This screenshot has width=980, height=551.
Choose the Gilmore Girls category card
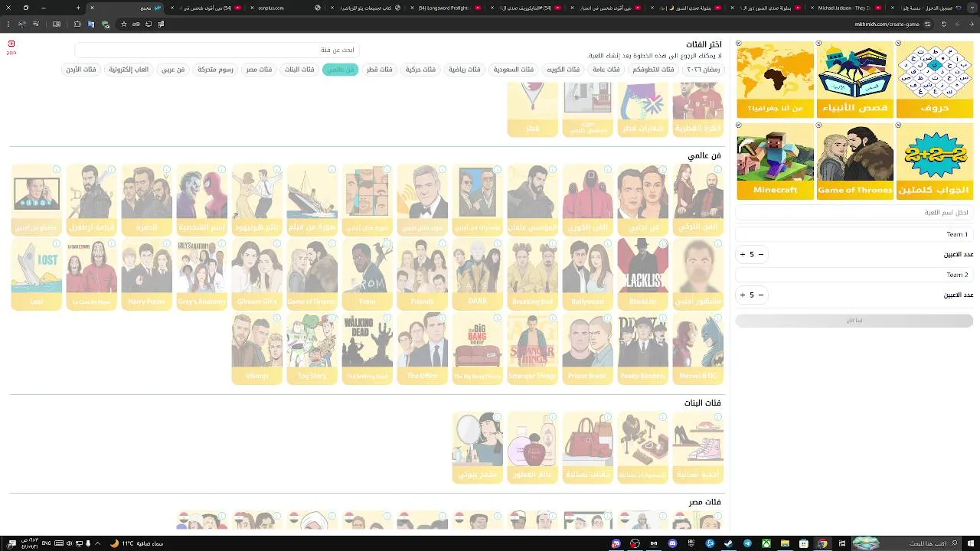(x=256, y=274)
